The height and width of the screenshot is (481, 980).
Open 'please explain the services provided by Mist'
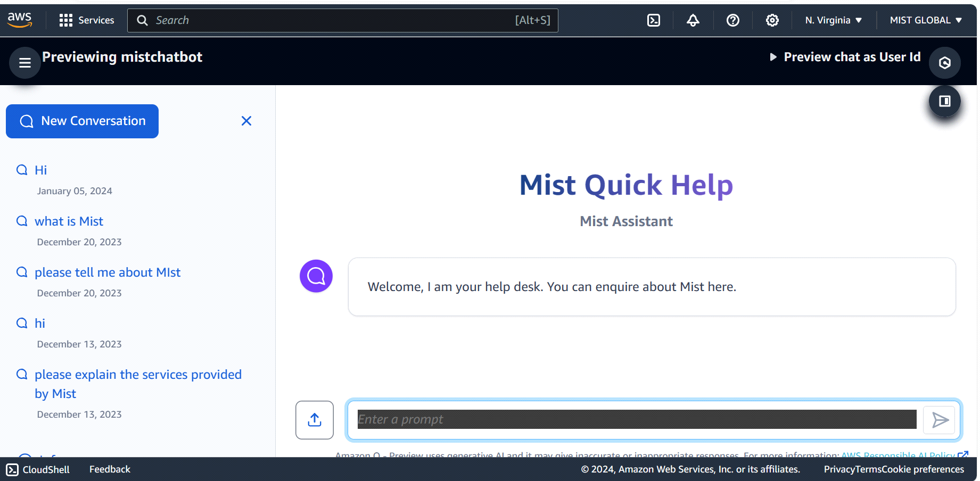click(138, 384)
